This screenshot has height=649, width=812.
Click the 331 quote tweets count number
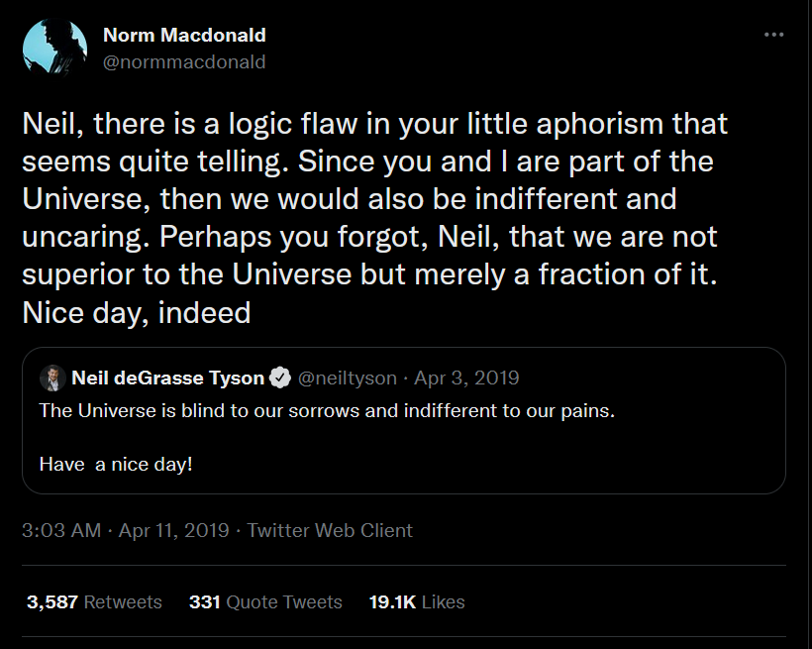point(205,601)
